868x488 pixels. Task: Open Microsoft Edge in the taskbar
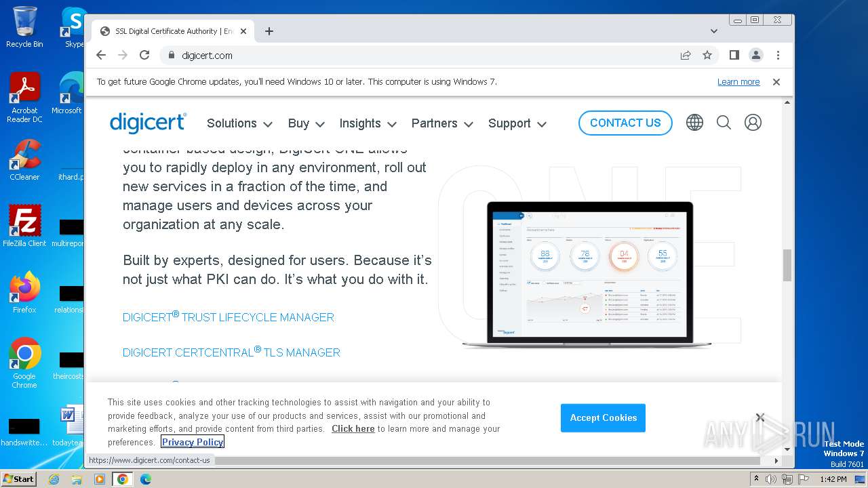point(146,479)
